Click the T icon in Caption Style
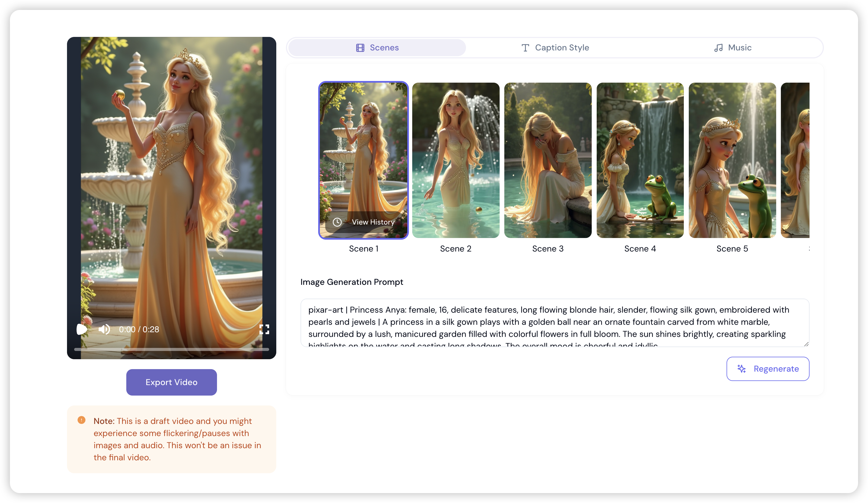868x503 pixels. [x=525, y=48]
